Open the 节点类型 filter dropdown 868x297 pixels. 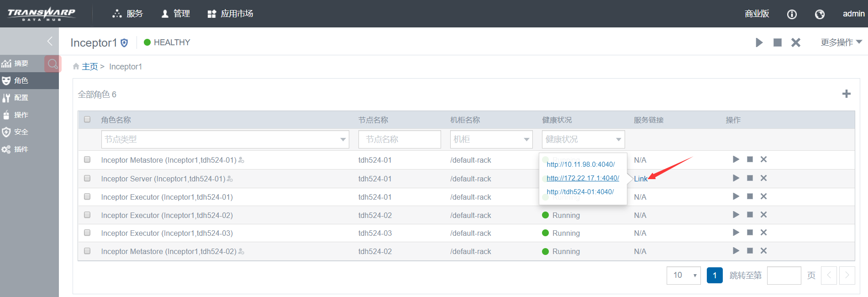point(225,139)
